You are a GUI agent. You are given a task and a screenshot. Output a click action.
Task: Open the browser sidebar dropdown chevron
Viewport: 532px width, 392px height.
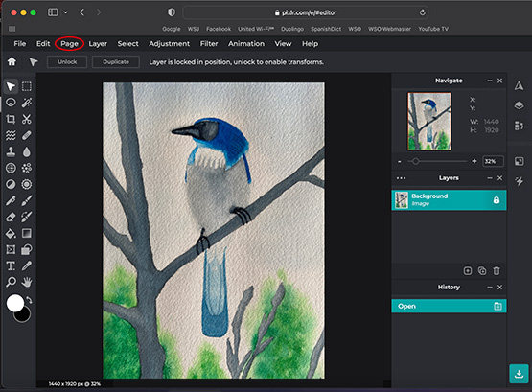66,12
